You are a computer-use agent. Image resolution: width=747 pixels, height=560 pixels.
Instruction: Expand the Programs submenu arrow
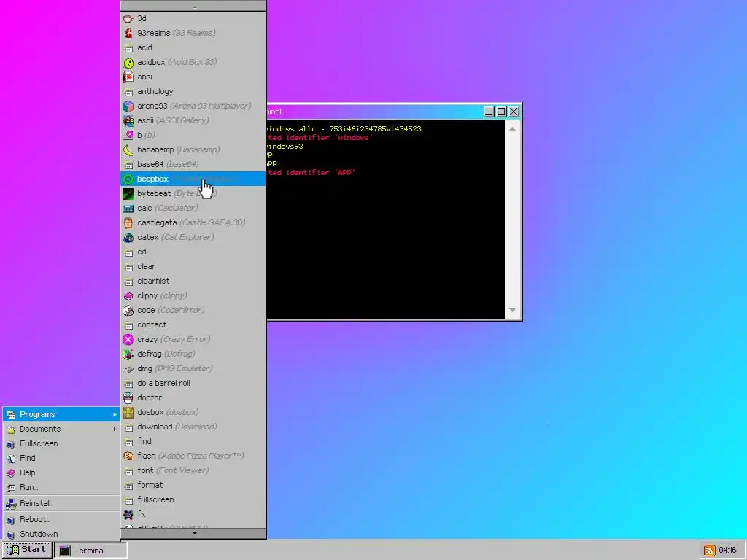(115, 414)
